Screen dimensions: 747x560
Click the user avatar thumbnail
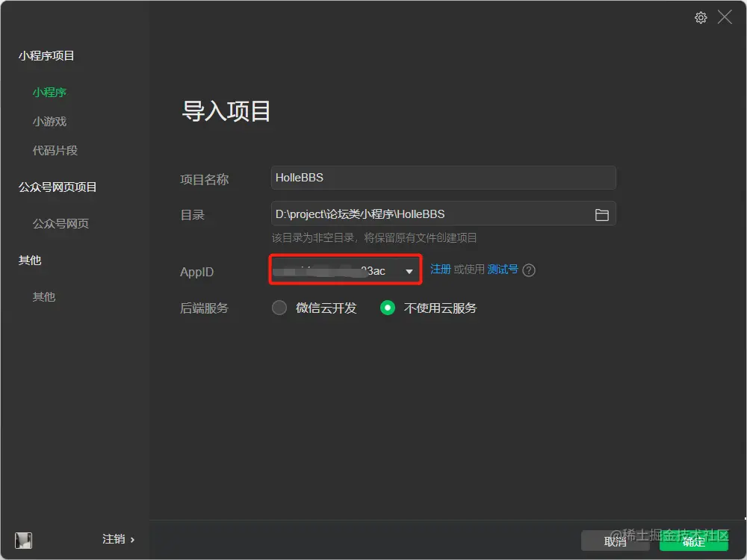pyautogui.click(x=23, y=540)
